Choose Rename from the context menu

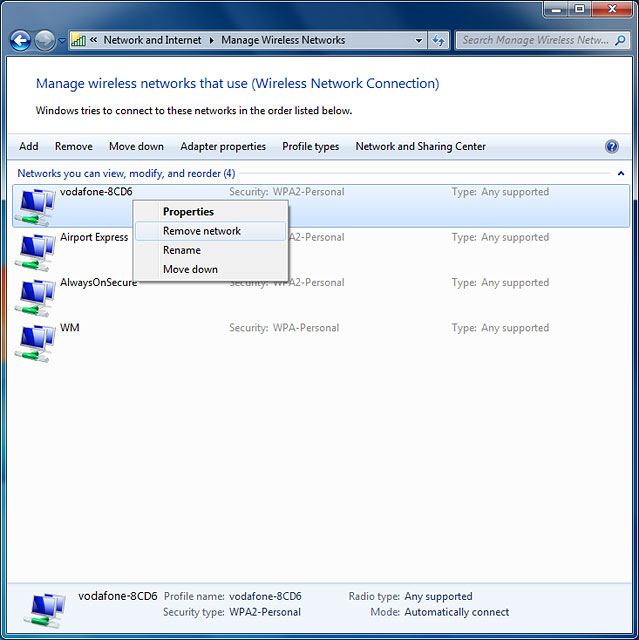pyautogui.click(x=182, y=250)
